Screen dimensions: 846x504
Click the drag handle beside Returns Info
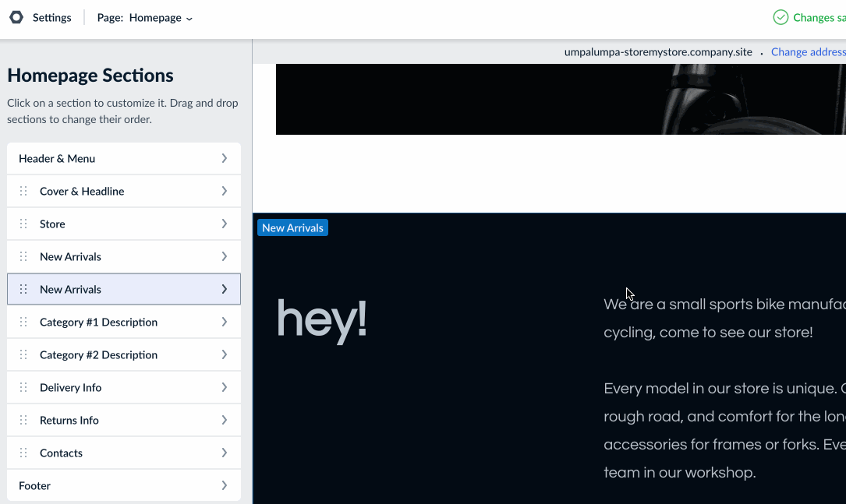point(23,420)
